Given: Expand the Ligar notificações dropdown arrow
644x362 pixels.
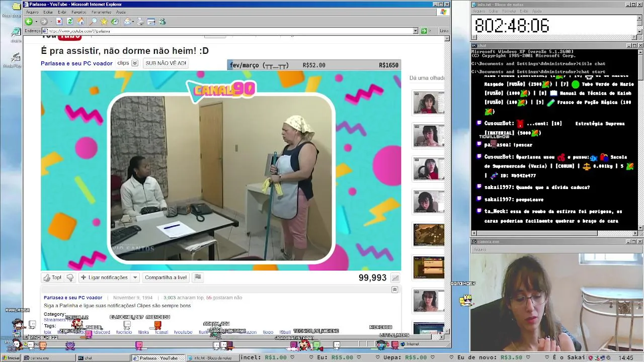Looking at the screenshot, I should click(x=135, y=278).
